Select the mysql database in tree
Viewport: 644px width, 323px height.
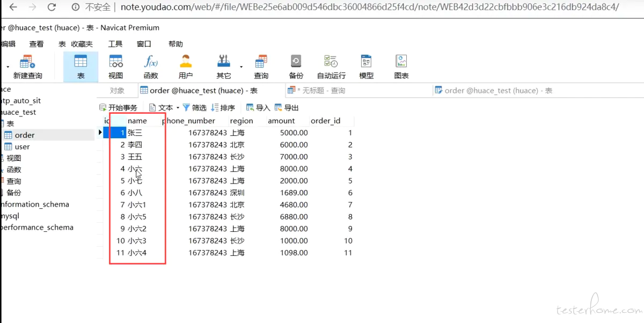(x=10, y=216)
